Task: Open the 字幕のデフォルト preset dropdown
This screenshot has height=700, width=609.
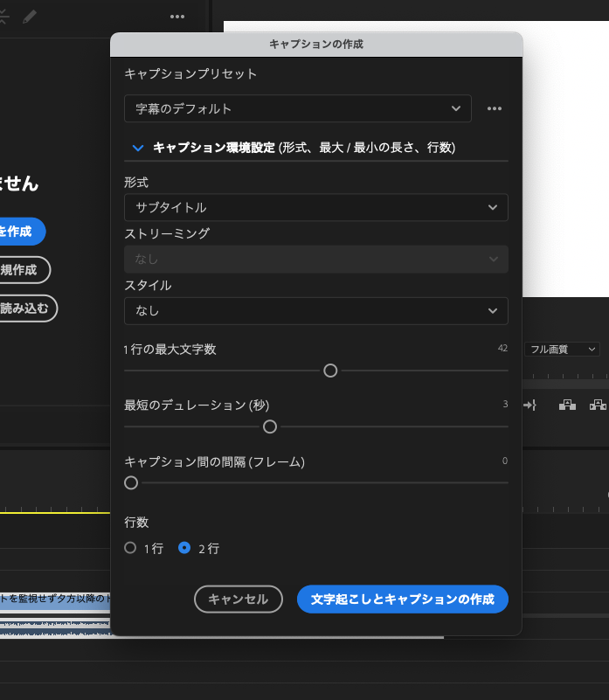Action: point(297,108)
